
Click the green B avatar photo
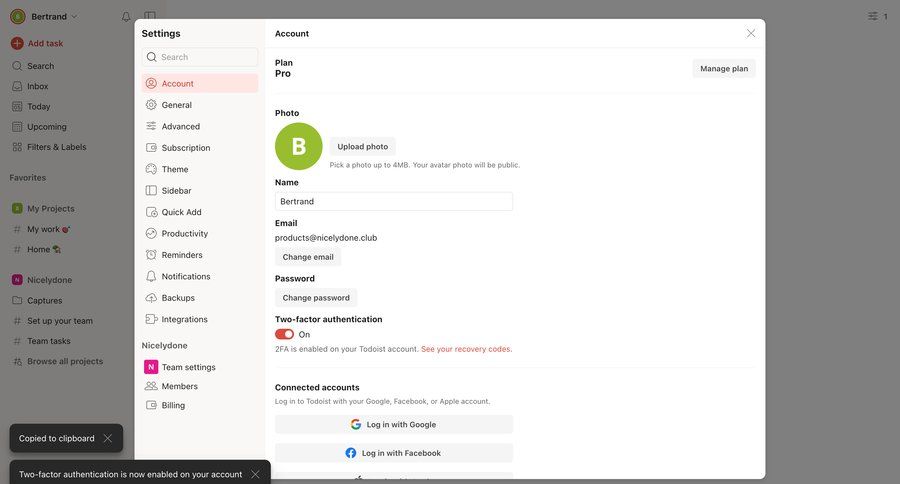tap(298, 146)
